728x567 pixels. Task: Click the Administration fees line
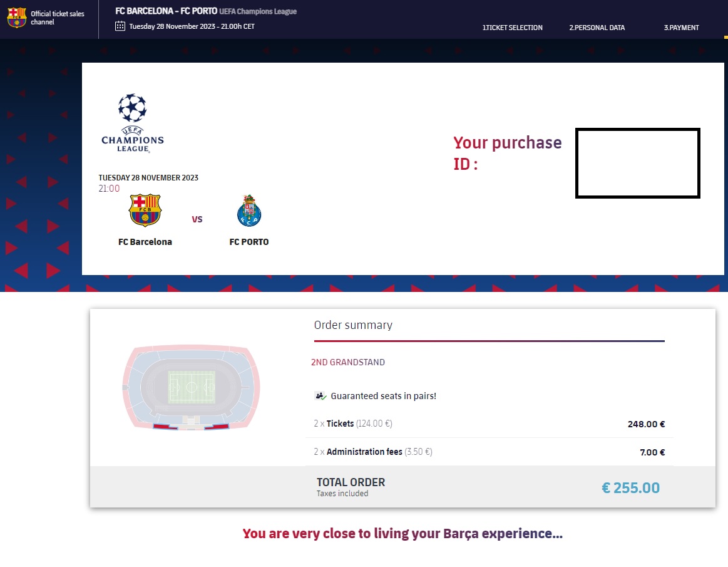tap(490, 452)
